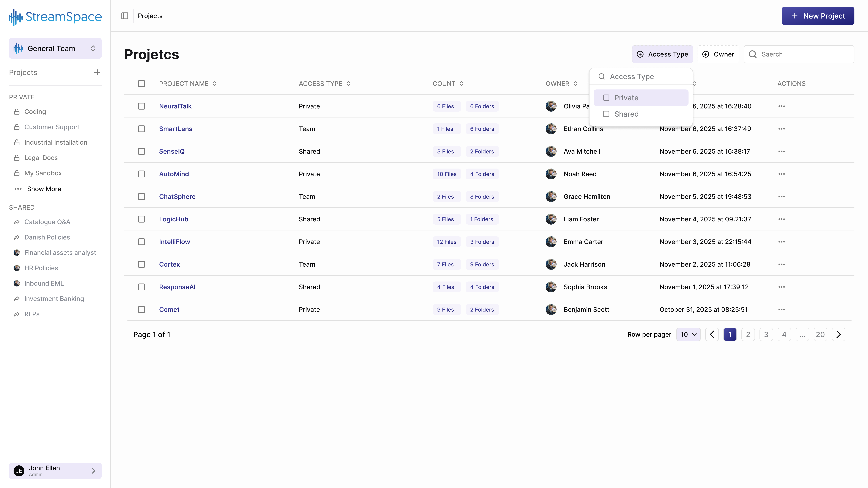This screenshot has height=488, width=868.
Task: Select all rows checkbox in header
Action: coord(141,84)
